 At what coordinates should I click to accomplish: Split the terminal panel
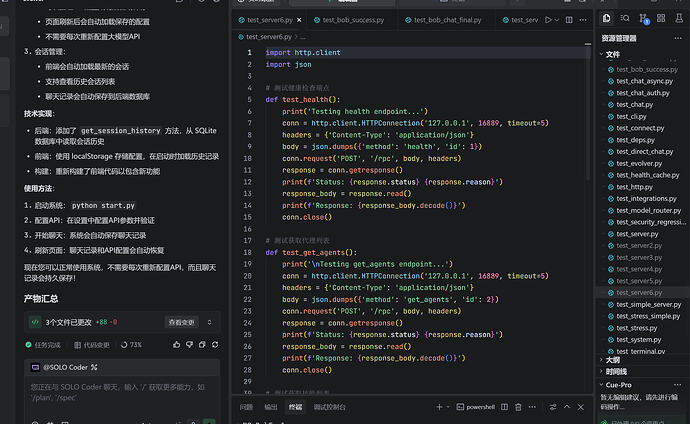pyautogui.click(x=505, y=407)
